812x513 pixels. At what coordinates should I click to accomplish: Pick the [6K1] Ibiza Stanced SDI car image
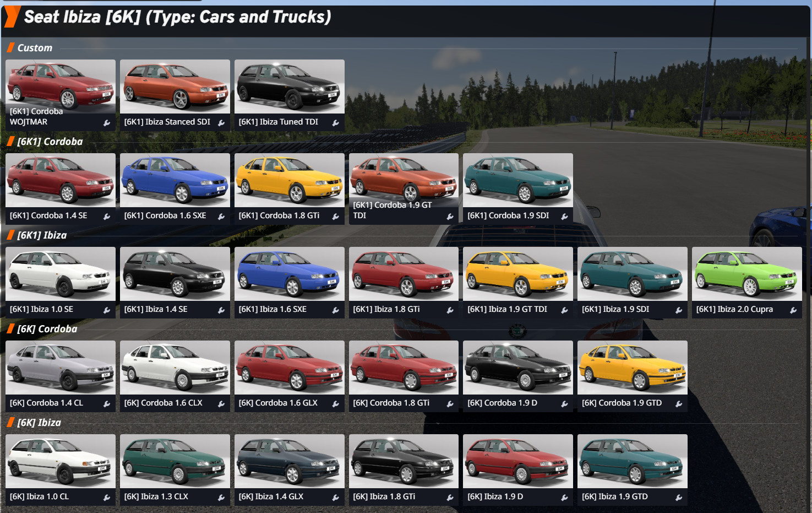coord(175,87)
